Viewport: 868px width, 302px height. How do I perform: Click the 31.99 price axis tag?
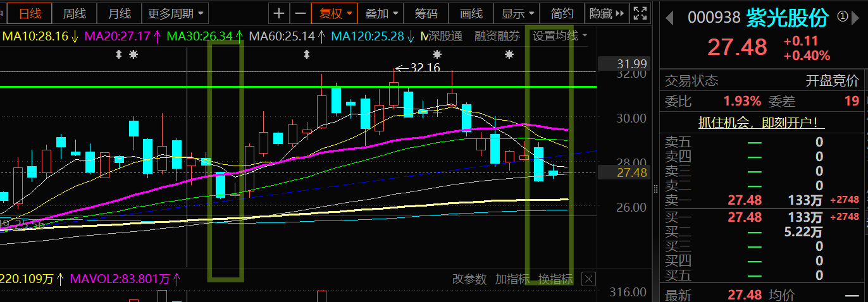tap(623, 63)
